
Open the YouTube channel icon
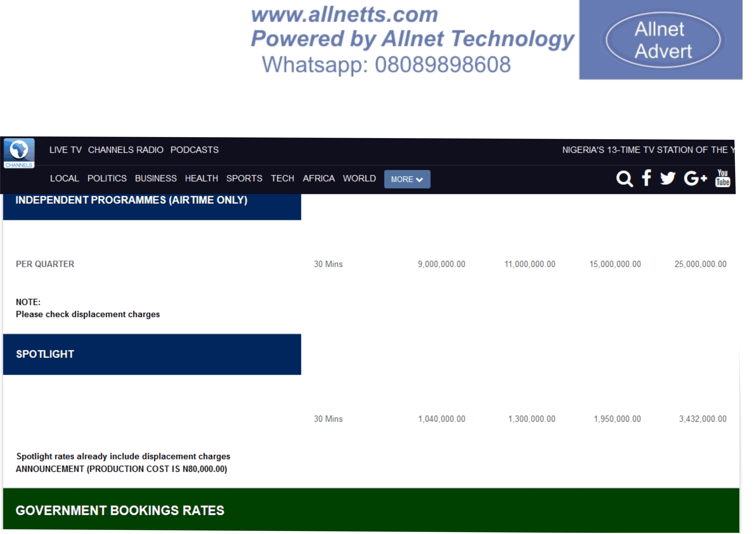click(723, 178)
